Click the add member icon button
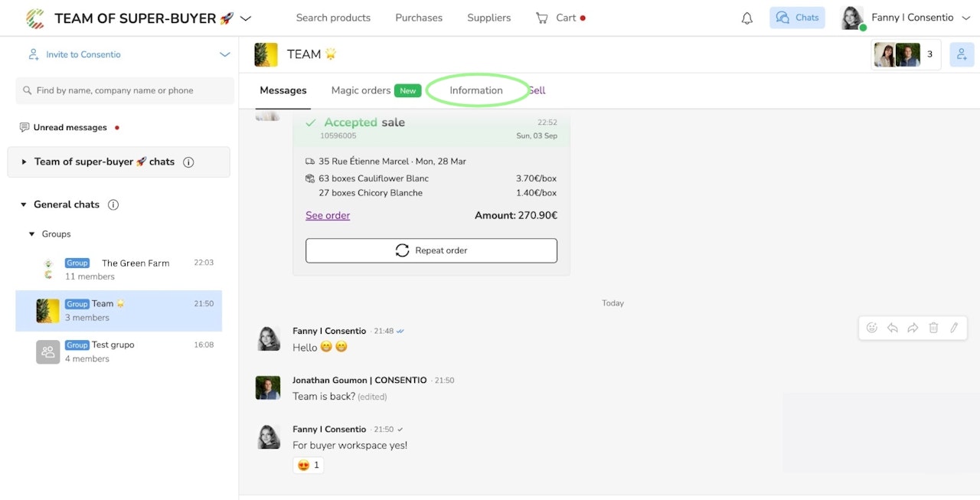Image resolution: width=980 pixels, height=500 pixels. tap(962, 54)
